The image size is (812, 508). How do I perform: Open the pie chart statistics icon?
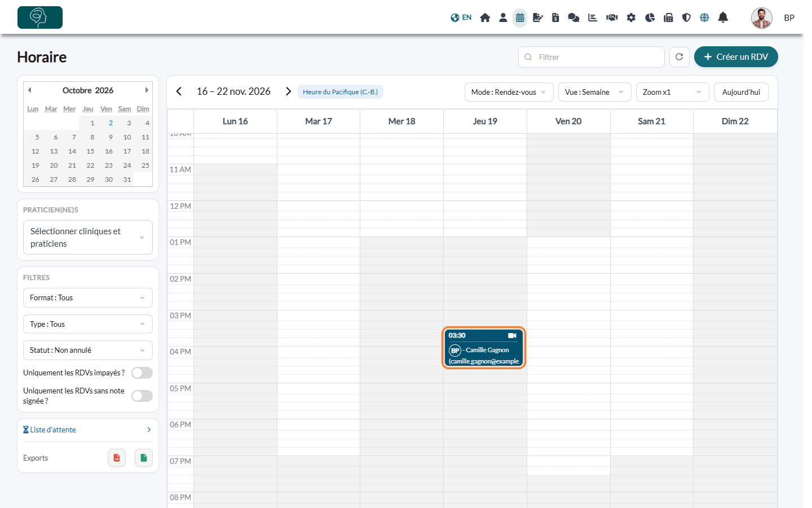click(x=650, y=17)
